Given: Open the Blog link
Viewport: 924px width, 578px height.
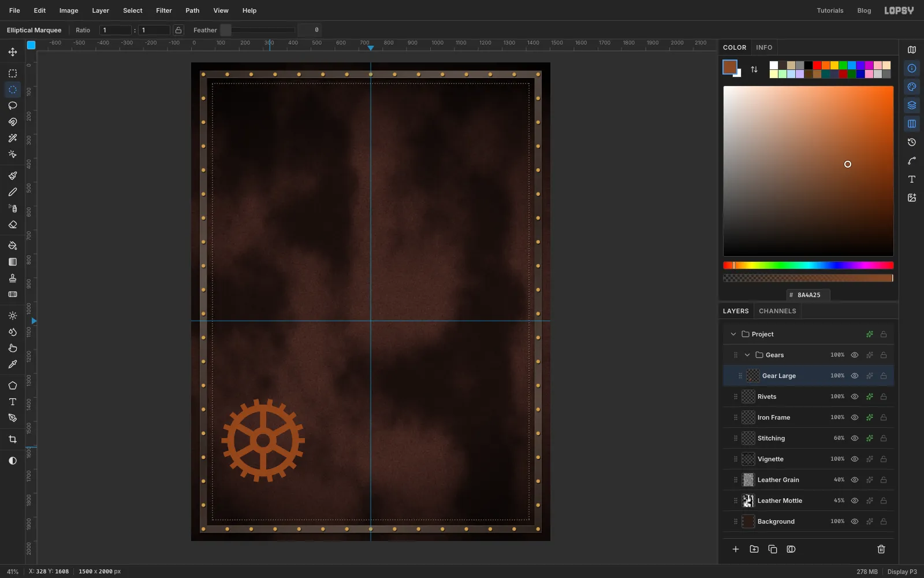Looking at the screenshot, I should pyautogui.click(x=864, y=10).
